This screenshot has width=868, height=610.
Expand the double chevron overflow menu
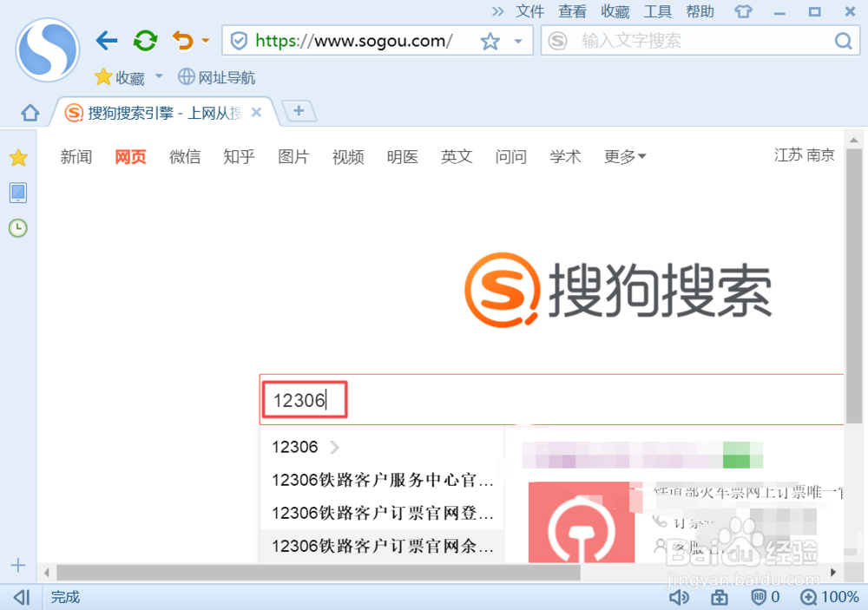click(497, 11)
